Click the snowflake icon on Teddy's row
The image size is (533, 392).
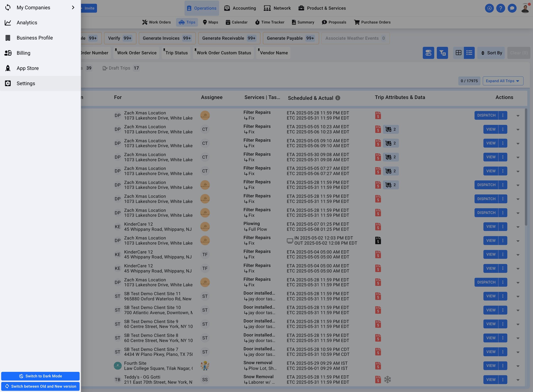pos(387,379)
